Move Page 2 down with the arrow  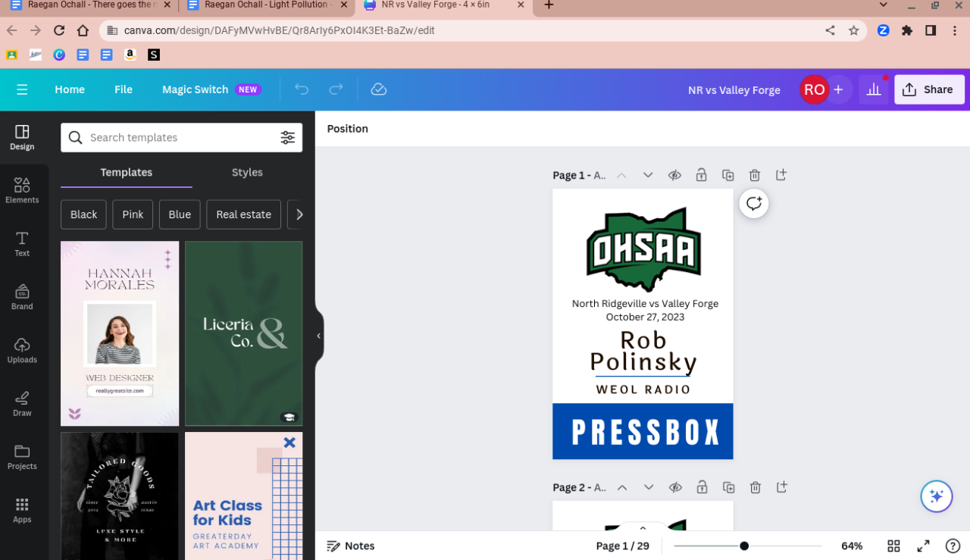649,487
